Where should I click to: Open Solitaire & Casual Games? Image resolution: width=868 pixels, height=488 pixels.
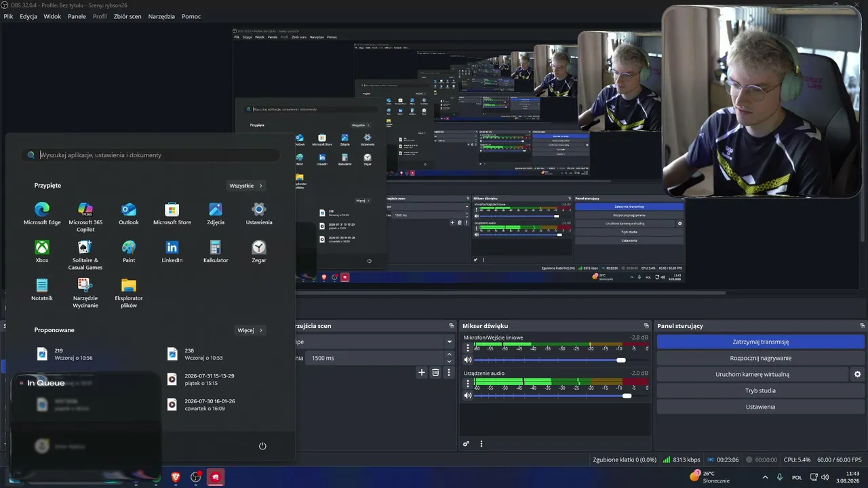tap(85, 255)
